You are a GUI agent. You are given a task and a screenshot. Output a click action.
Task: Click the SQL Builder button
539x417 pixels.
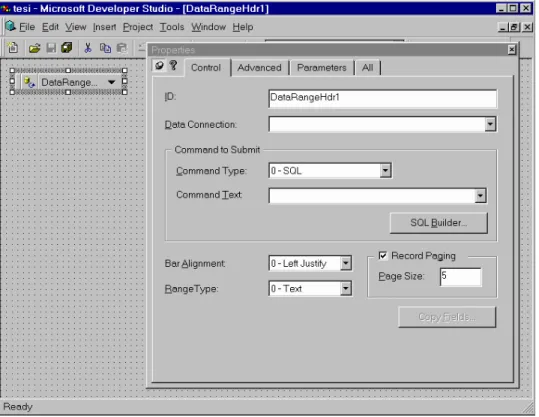(439, 223)
